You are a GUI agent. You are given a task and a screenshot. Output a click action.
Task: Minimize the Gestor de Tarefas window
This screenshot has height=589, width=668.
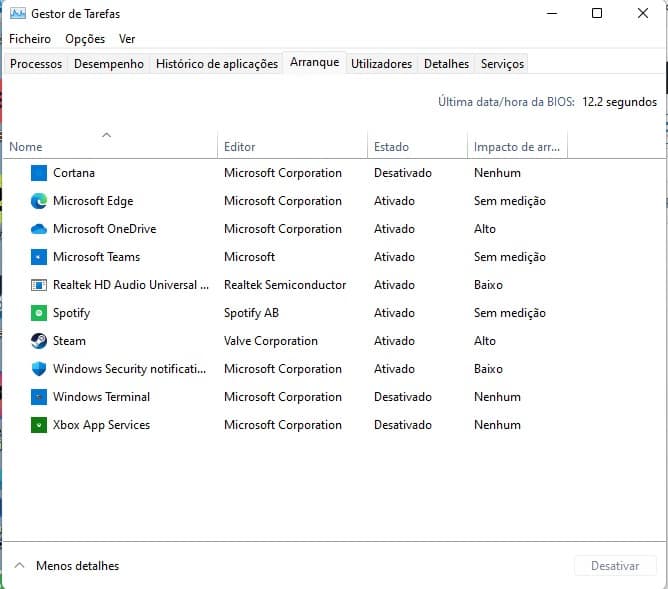(552, 13)
